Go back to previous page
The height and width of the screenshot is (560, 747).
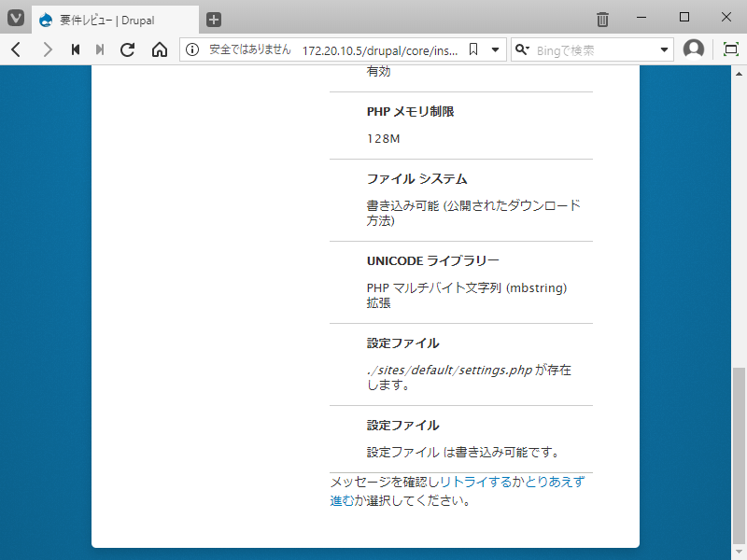click(16, 49)
